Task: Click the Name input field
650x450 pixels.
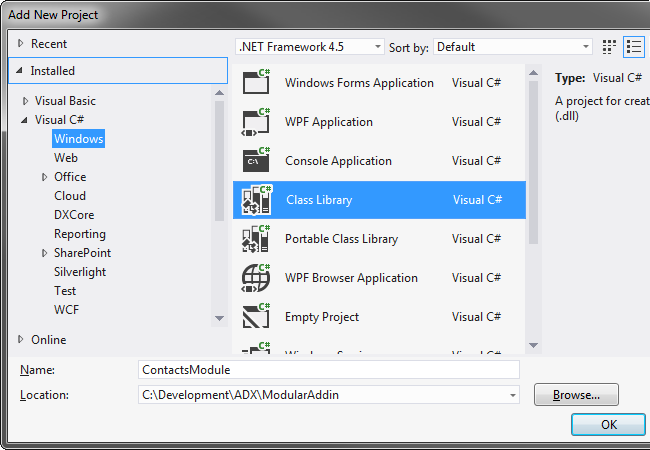Action: [x=328, y=370]
